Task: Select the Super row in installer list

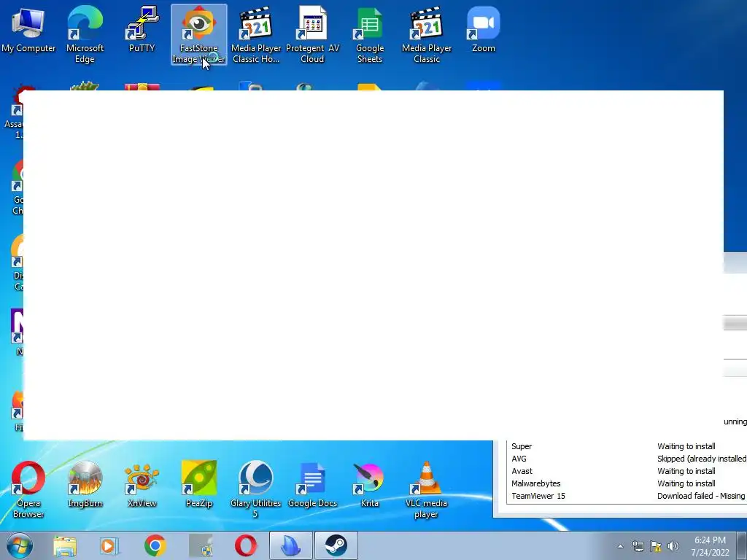Action: [627, 446]
